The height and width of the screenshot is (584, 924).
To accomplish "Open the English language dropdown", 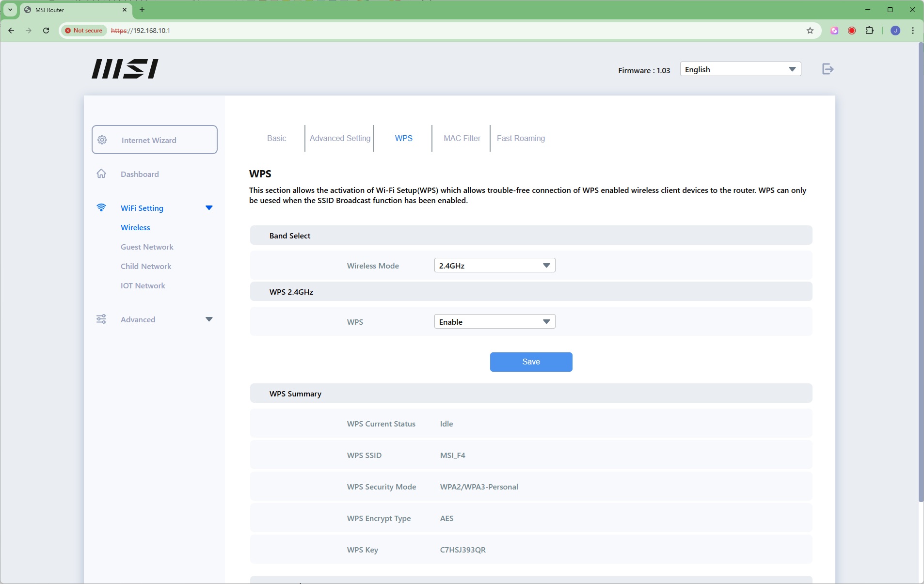I will click(740, 69).
